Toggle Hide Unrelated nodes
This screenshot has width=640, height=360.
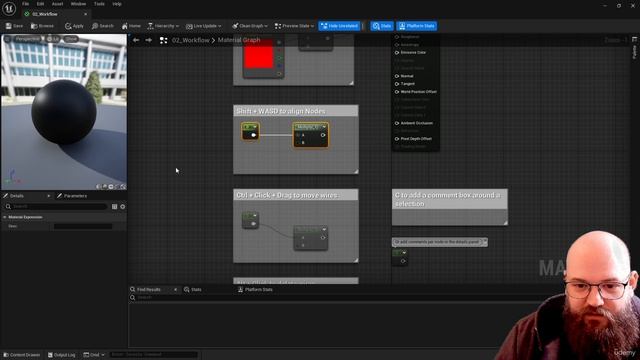pyautogui.click(x=339, y=26)
